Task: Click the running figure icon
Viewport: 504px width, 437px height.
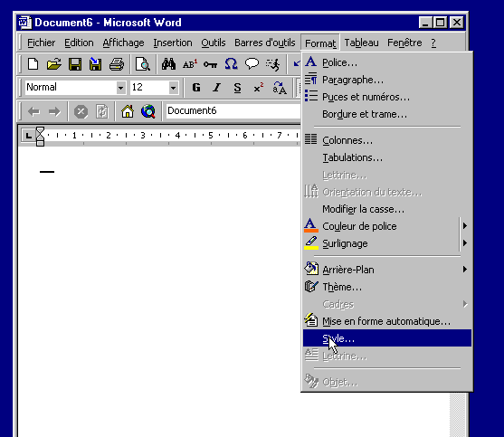Action: [273, 64]
